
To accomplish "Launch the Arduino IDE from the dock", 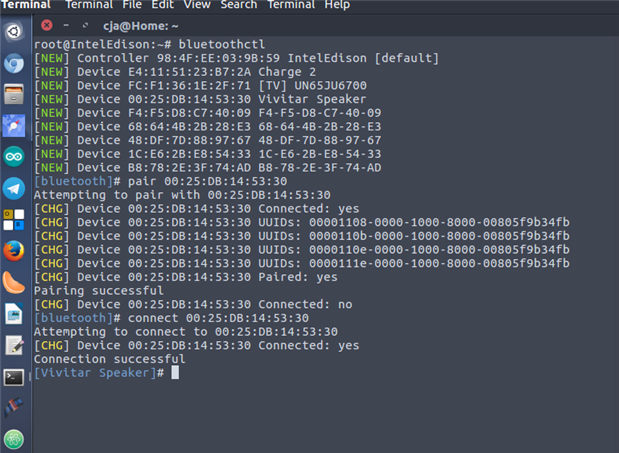I will tap(14, 157).
